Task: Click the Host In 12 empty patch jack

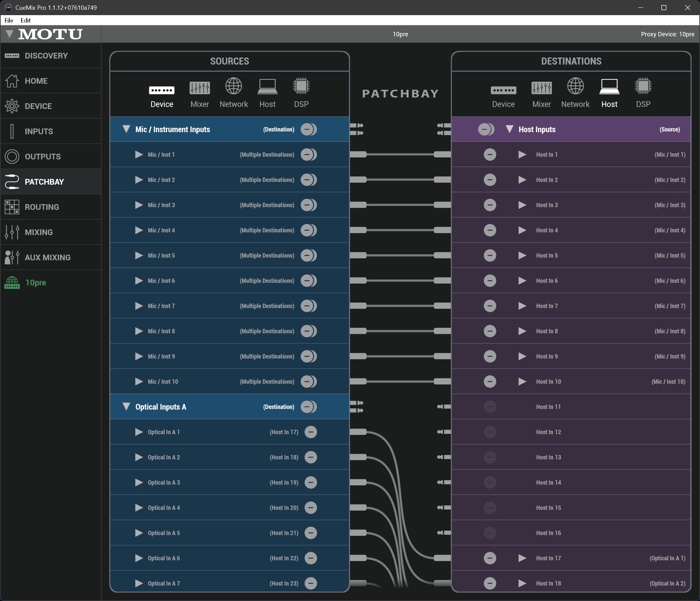Action: (444, 432)
